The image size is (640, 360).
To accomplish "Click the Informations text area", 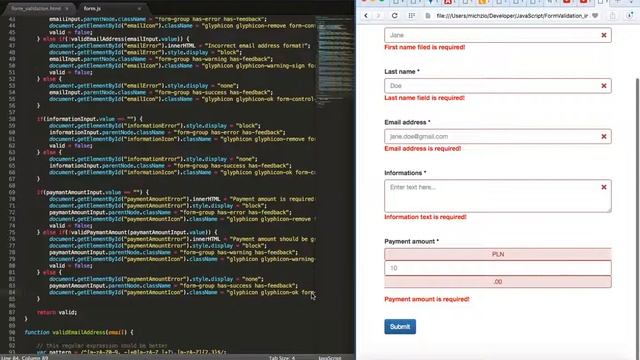I will [498, 196].
